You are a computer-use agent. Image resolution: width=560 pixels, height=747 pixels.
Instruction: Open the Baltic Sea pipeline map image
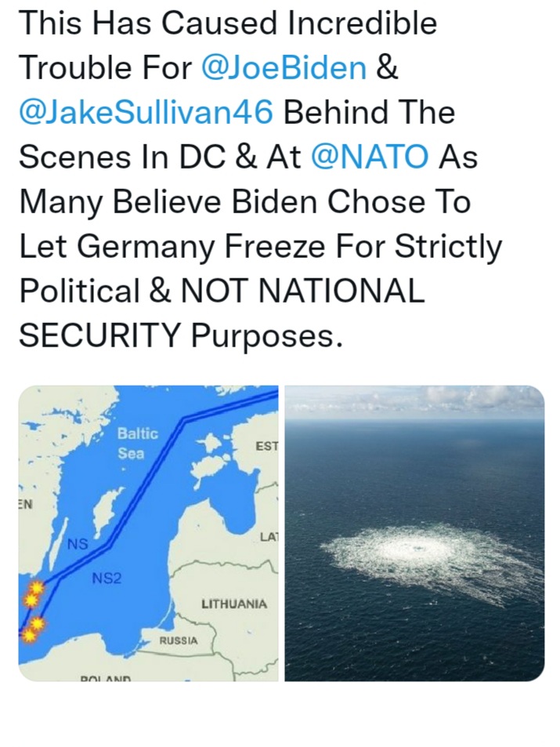coord(148,533)
